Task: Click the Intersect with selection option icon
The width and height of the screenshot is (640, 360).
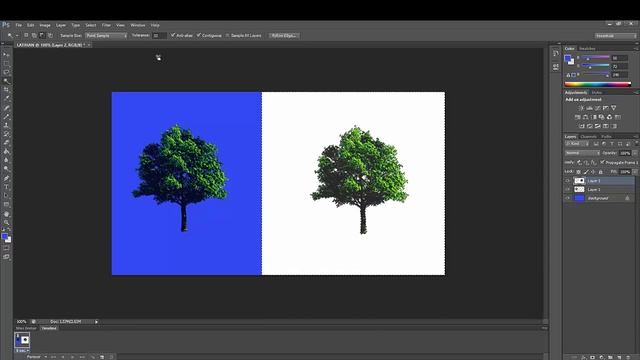Action: pos(50,36)
